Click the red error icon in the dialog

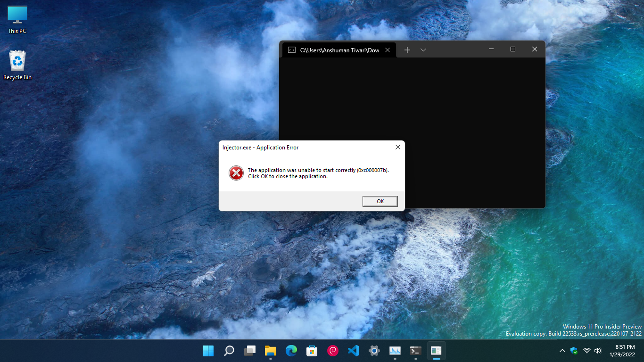tap(236, 173)
